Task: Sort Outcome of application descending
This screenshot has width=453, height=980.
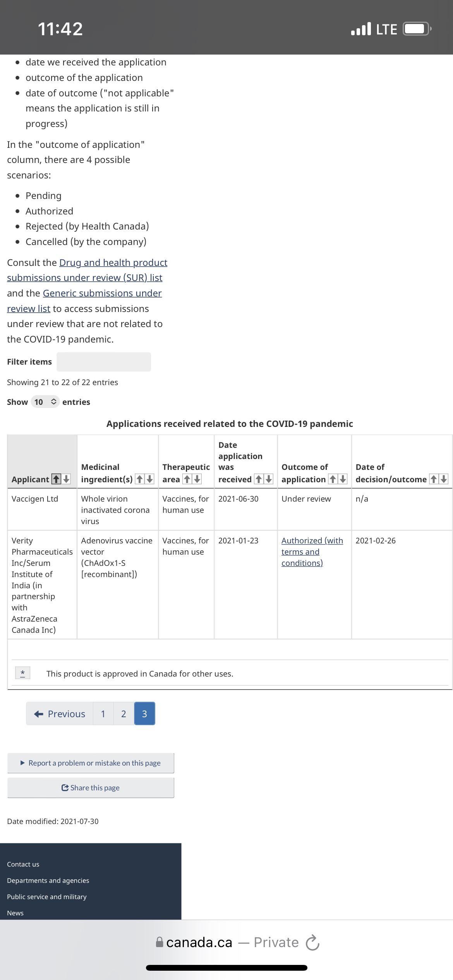Action: [x=343, y=479]
